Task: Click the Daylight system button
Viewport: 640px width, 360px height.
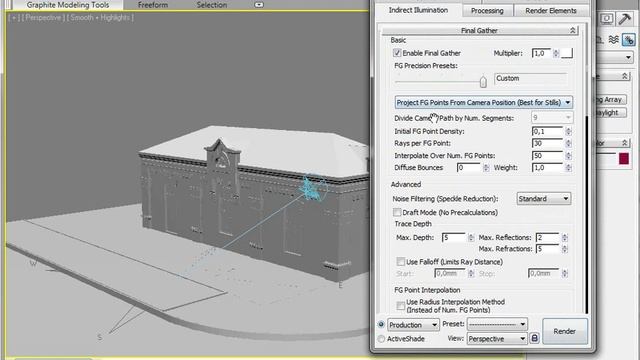Action: point(611,113)
